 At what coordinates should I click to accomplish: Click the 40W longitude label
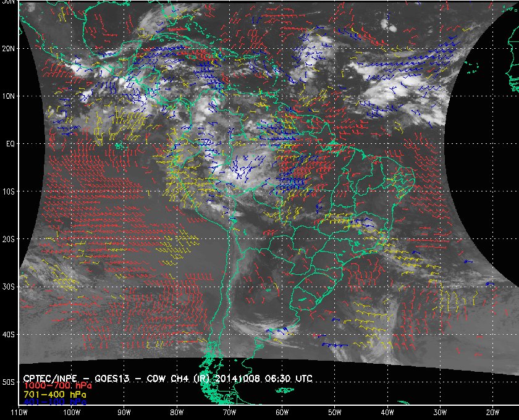coord(387,413)
